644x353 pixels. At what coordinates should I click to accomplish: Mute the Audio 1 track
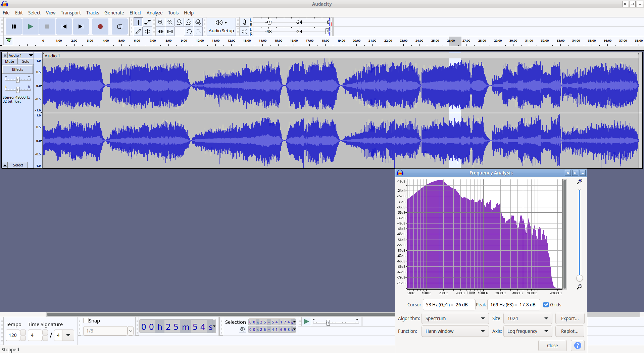tap(10, 61)
